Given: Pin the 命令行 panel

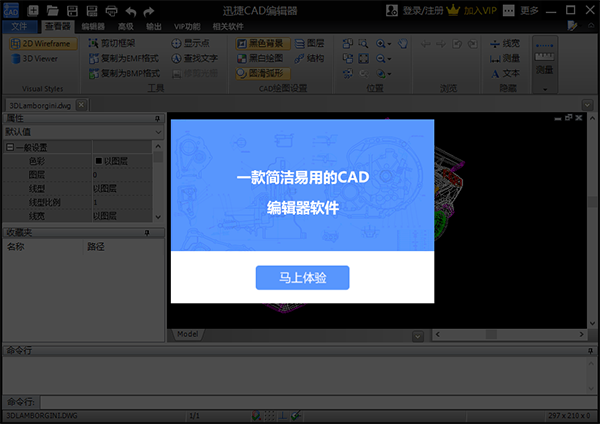Looking at the screenshot, I should pyautogui.click(x=590, y=351).
